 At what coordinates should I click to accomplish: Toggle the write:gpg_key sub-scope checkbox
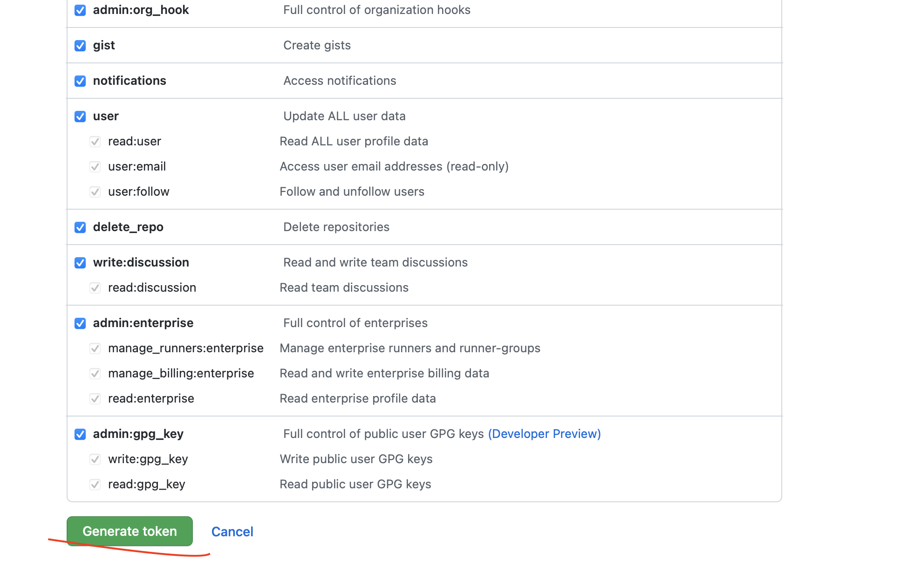click(95, 459)
